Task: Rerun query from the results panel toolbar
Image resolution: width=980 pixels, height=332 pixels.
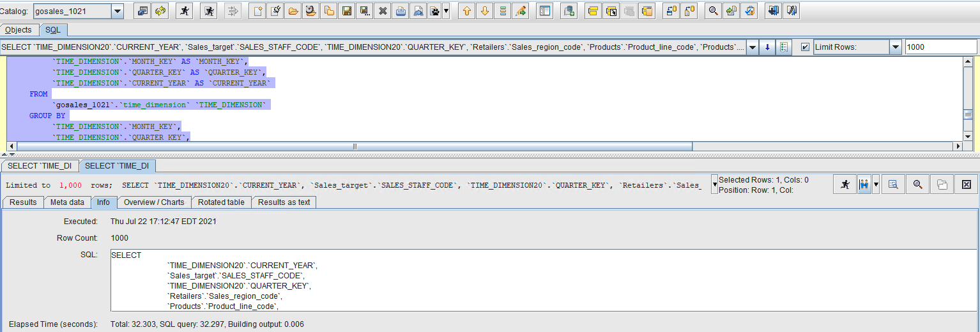Action: click(845, 185)
